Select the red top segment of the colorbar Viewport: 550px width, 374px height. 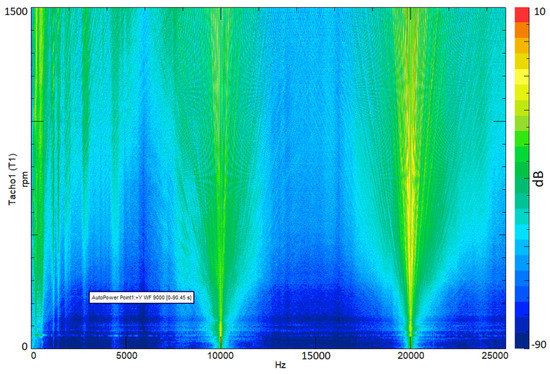click(x=522, y=15)
